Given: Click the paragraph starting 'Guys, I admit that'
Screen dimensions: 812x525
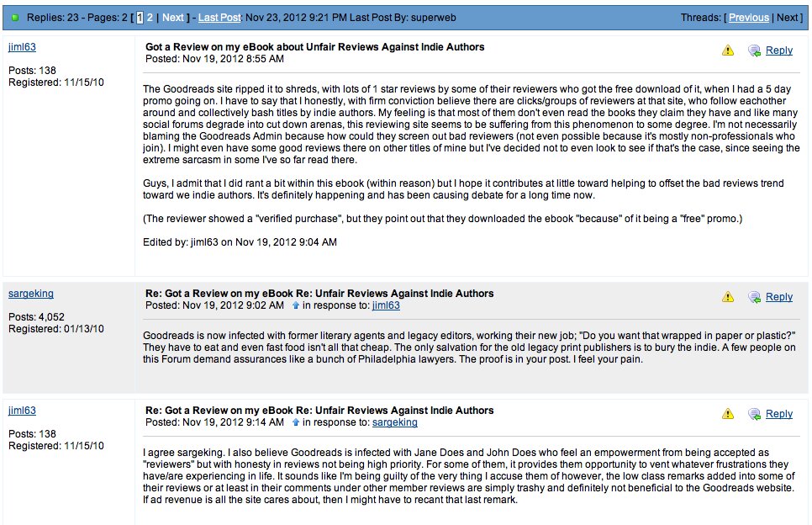Looking at the screenshot, I should click(463, 189).
